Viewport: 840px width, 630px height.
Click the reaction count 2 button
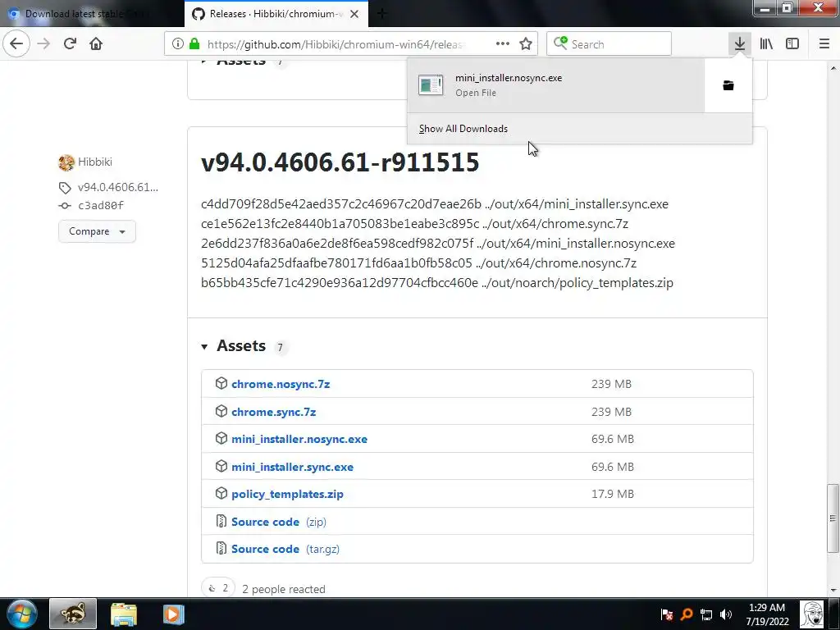coord(218,588)
